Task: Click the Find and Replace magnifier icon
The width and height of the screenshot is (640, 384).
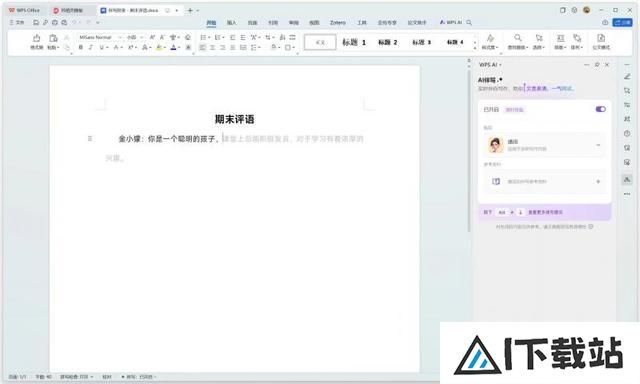Action: click(x=518, y=38)
